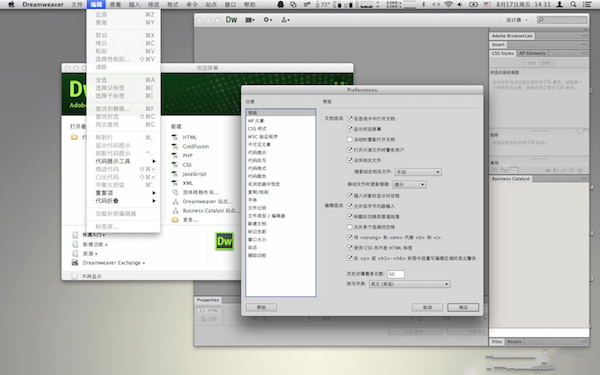
Task: Open the Layout icon menu in the Dreamweaver toolbar
Action: point(250,20)
